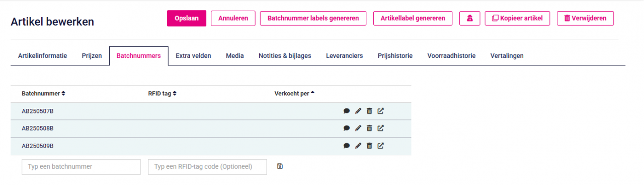644x185 pixels.
Task: Sort table by Verkocht per column
Action: (x=294, y=93)
